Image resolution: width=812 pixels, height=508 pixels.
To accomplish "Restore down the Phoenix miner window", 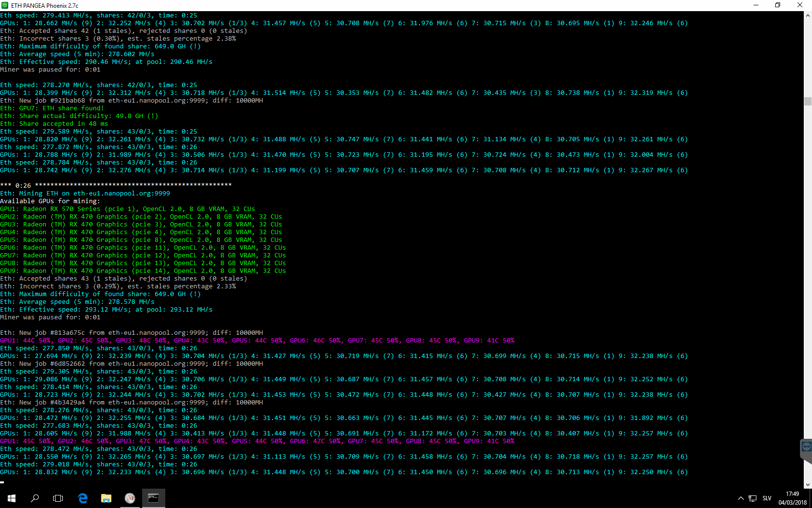I will point(778,5).
